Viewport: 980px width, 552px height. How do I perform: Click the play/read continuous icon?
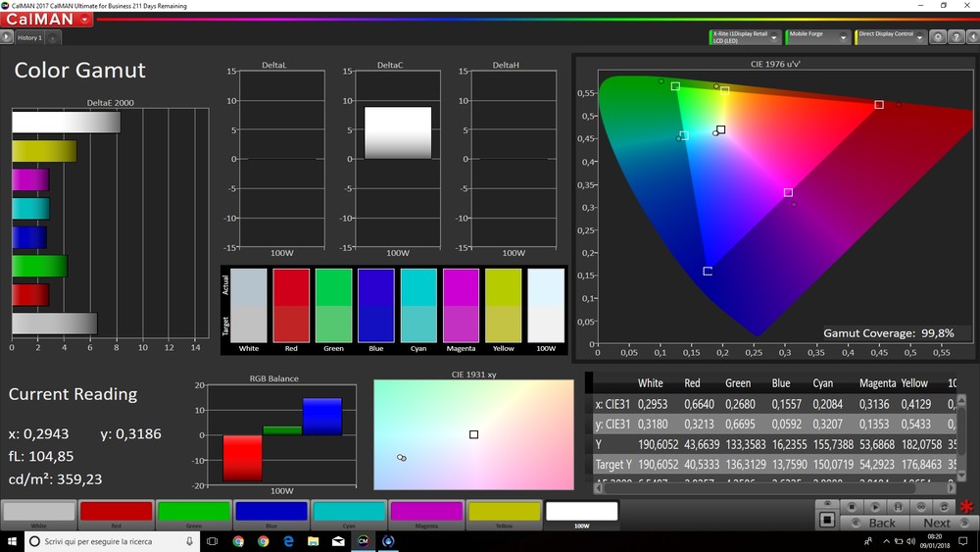pyautogui.click(x=874, y=506)
